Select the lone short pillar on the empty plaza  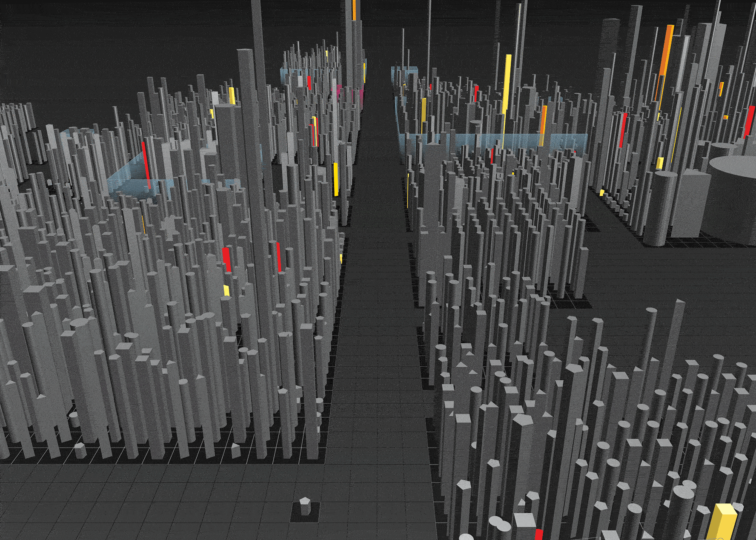[305, 506]
